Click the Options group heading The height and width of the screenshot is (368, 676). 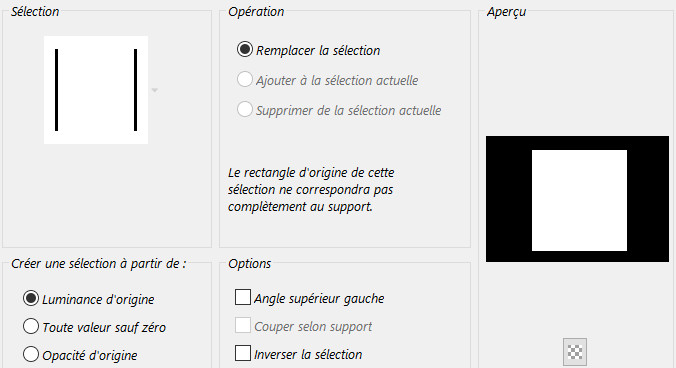click(250, 264)
